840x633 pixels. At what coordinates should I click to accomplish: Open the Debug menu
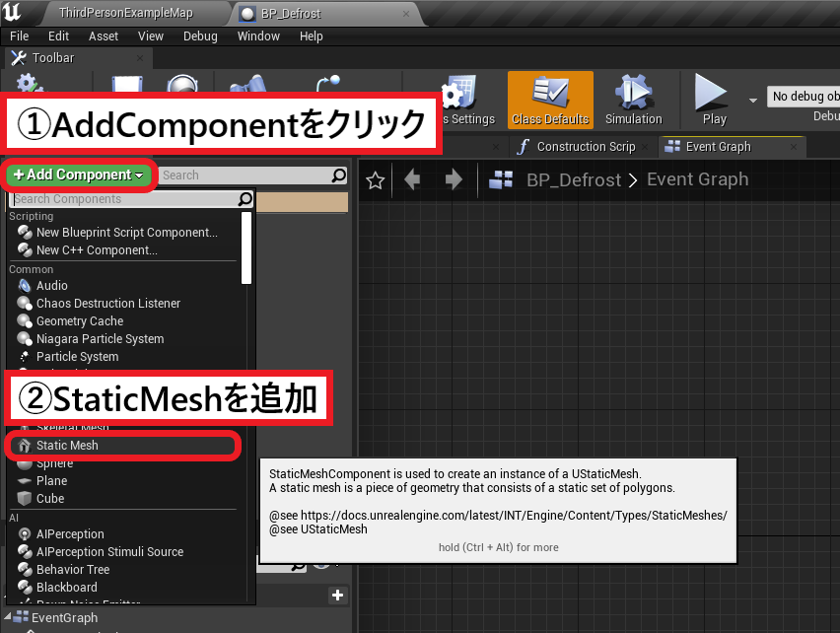(200, 35)
